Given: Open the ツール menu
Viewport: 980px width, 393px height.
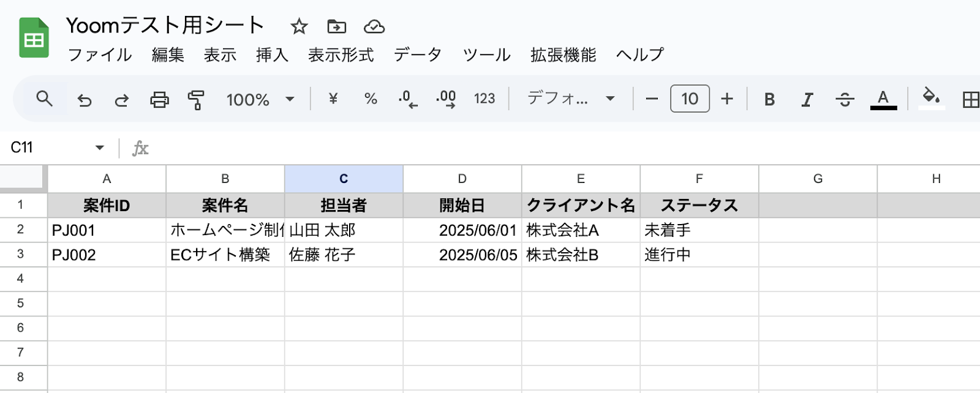Looking at the screenshot, I should pos(486,54).
